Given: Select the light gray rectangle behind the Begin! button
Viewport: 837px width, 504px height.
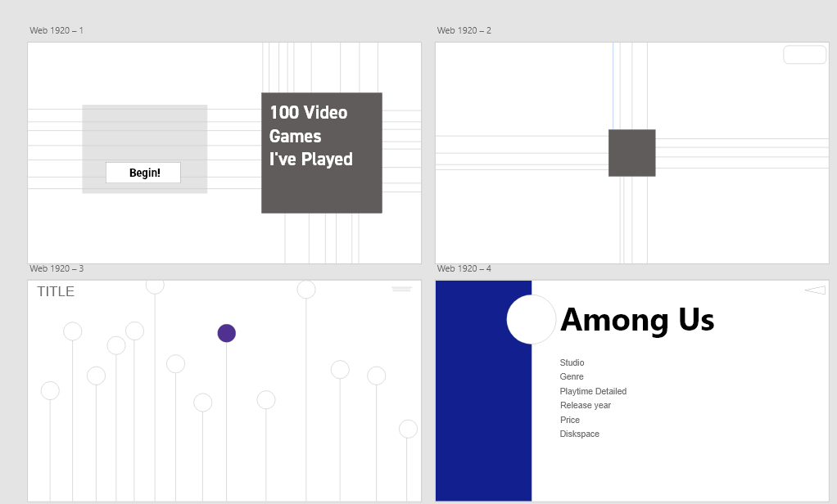Looking at the screenshot, I should pyautogui.click(x=145, y=149).
